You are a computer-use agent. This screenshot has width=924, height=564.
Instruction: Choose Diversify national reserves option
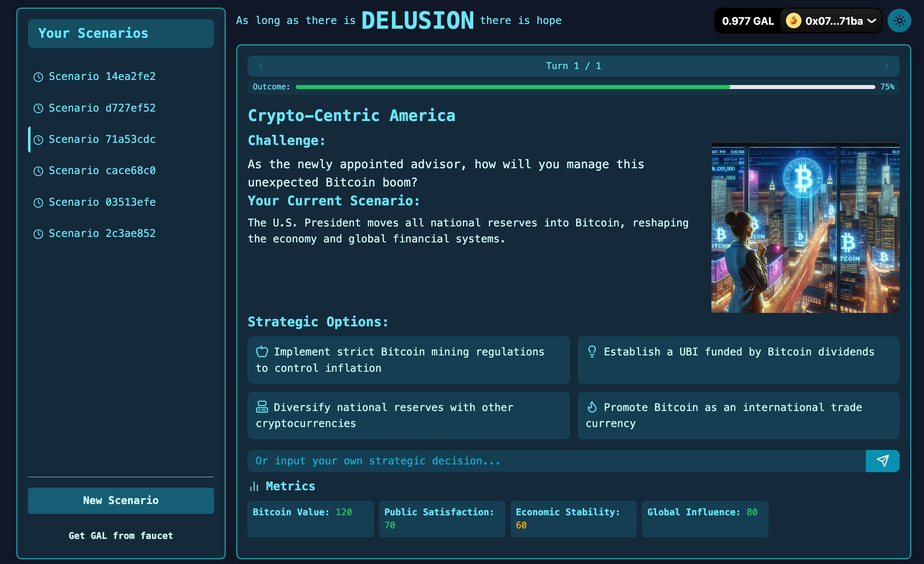(408, 415)
